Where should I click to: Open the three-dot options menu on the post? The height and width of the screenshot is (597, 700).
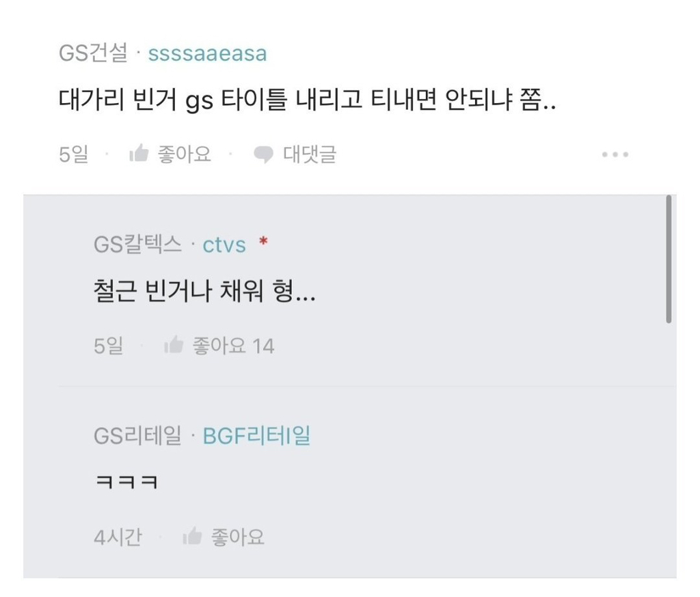615,154
